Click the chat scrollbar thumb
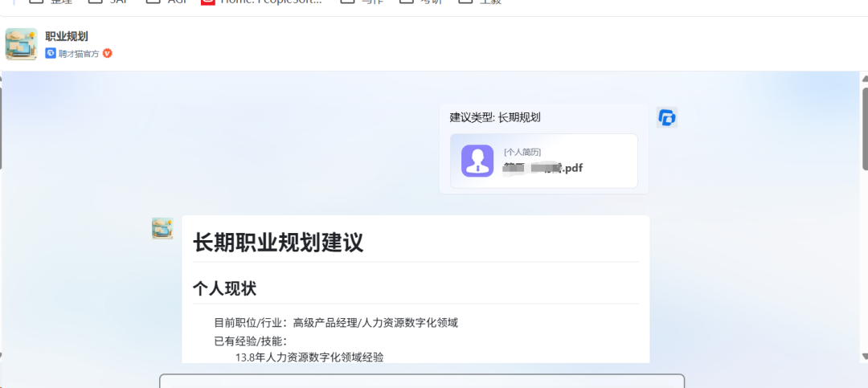 pos(866,129)
